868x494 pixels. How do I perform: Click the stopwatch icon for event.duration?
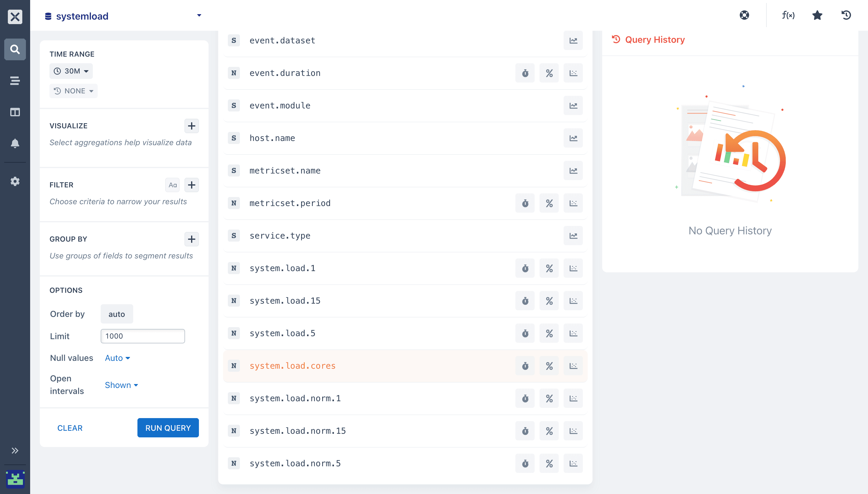[525, 73]
